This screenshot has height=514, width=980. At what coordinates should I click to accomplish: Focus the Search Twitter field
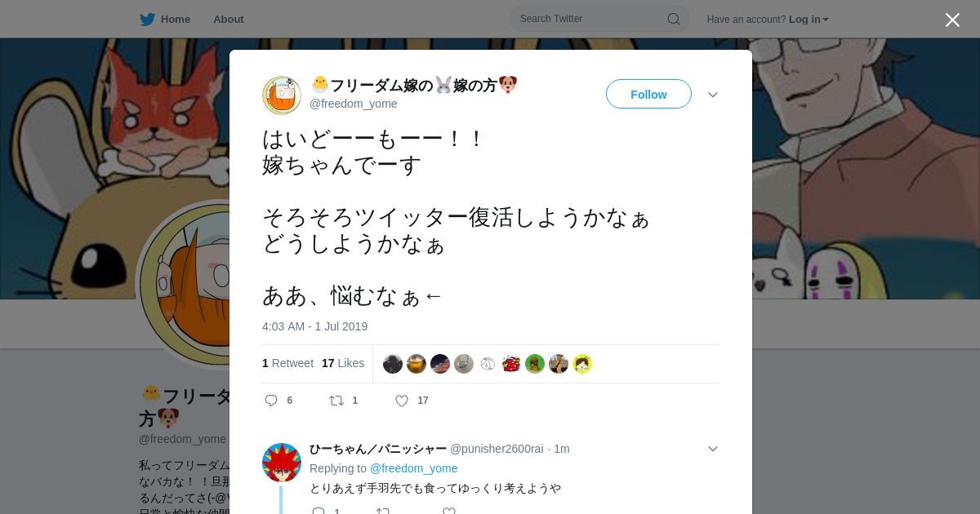click(599, 19)
